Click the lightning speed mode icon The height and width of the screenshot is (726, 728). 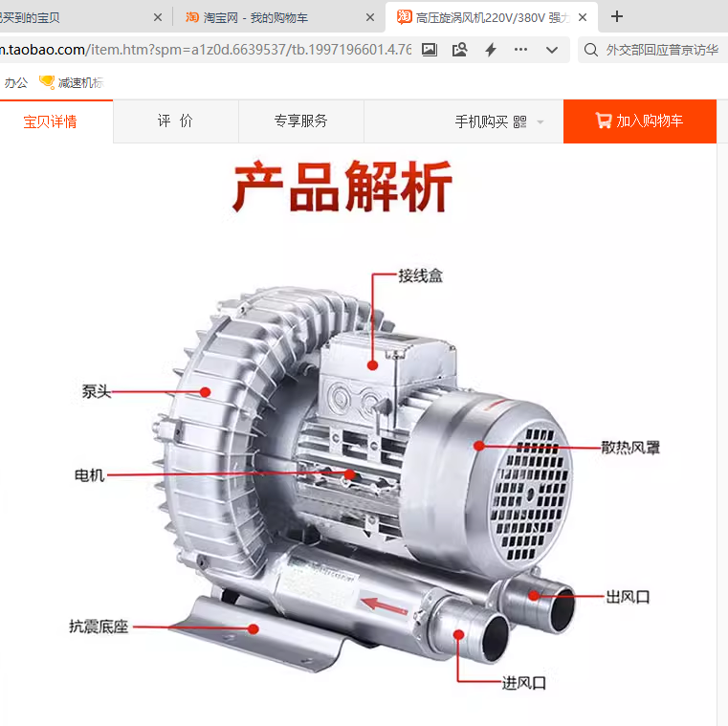[x=491, y=50]
